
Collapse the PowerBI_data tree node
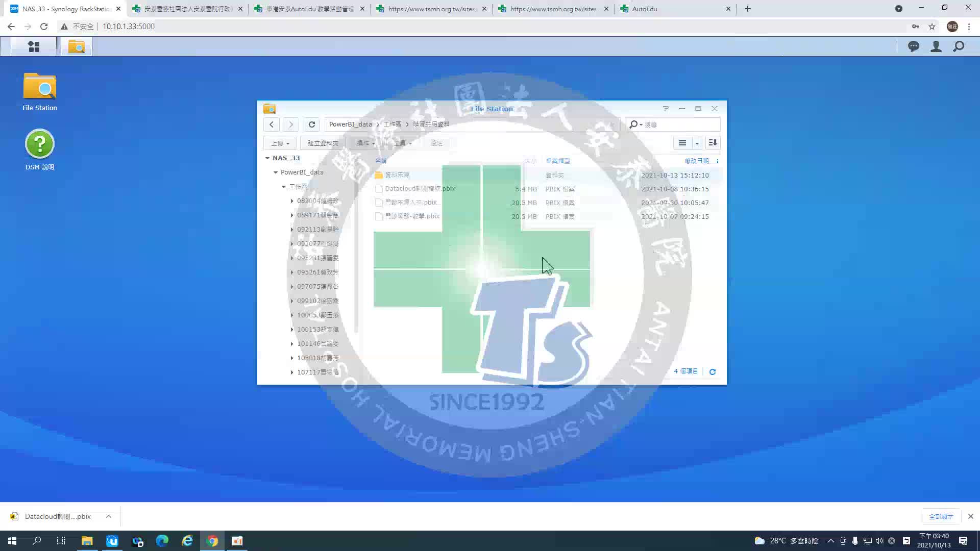pos(276,172)
